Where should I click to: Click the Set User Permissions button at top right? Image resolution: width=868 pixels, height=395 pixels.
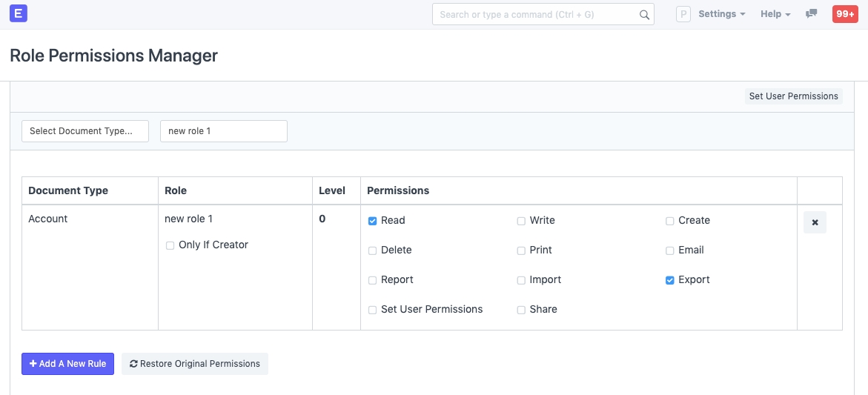tap(793, 96)
